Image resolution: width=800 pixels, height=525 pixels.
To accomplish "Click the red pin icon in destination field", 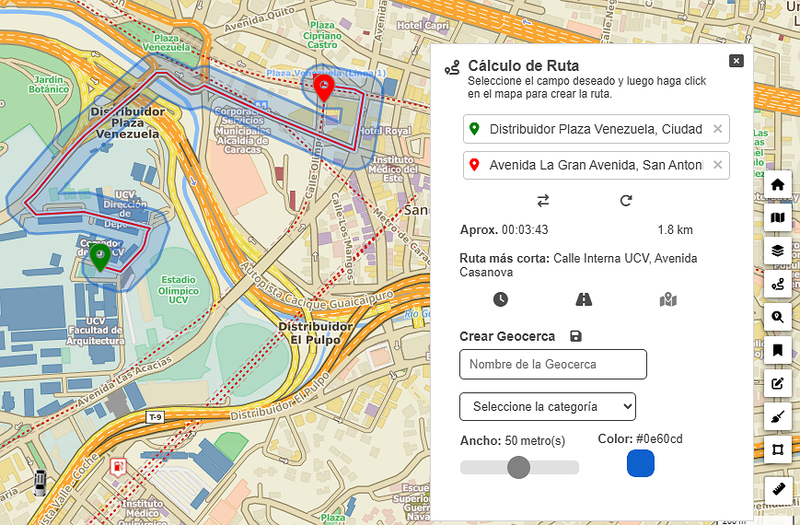I will click(x=474, y=165).
